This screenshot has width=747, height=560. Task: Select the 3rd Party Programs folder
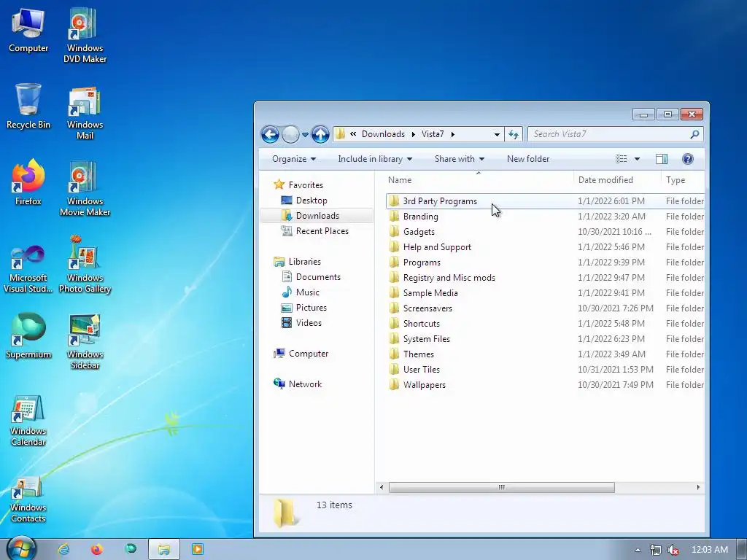(x=545, y=201)
